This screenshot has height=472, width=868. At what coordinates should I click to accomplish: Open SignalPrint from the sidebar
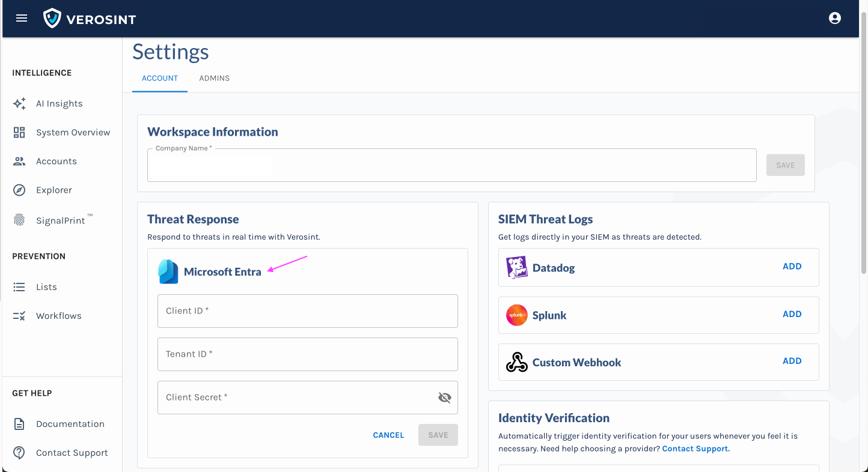[x=62, y=220]
